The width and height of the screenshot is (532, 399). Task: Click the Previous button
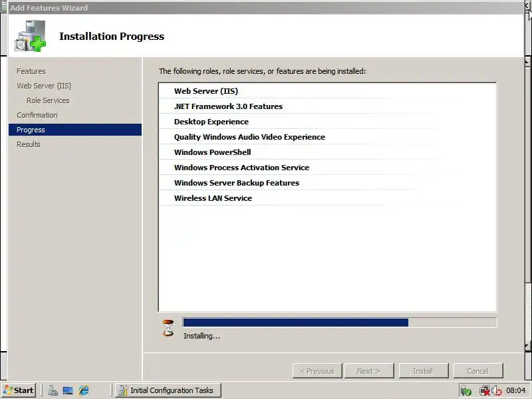[x=317, y=371]
